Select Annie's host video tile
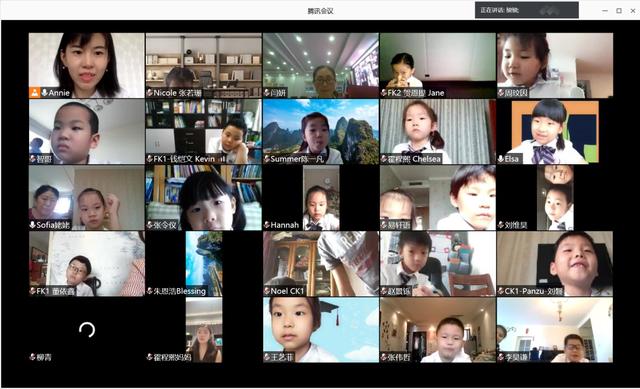Viewport: 640px width, 389px height. [87, 65]
